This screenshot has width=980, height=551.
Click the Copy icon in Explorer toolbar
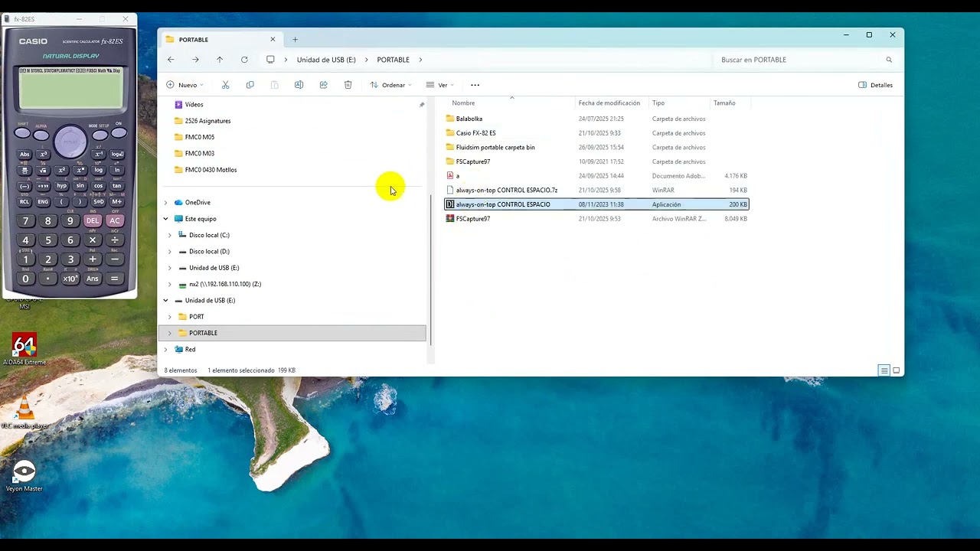(x=250, y=85)
